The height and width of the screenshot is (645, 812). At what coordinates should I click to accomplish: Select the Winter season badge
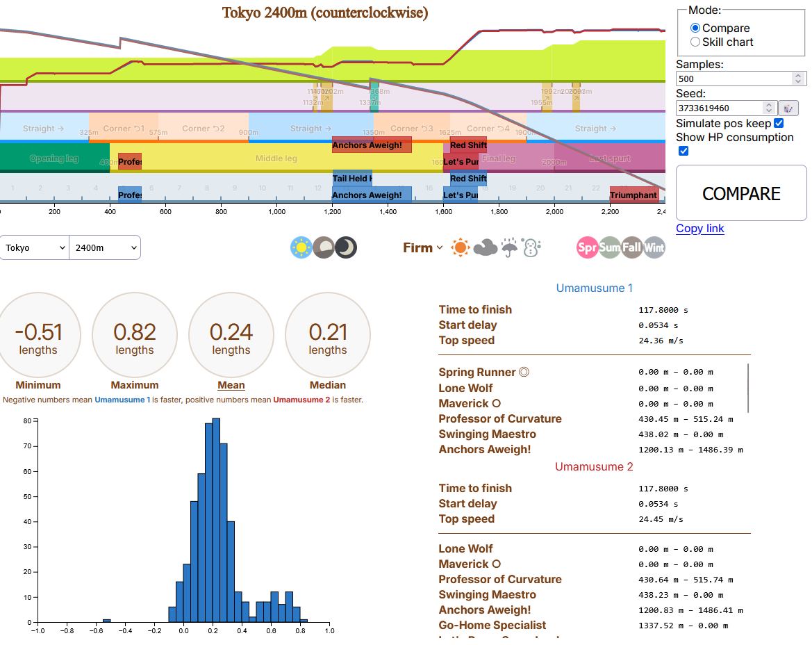pos(654,247)
